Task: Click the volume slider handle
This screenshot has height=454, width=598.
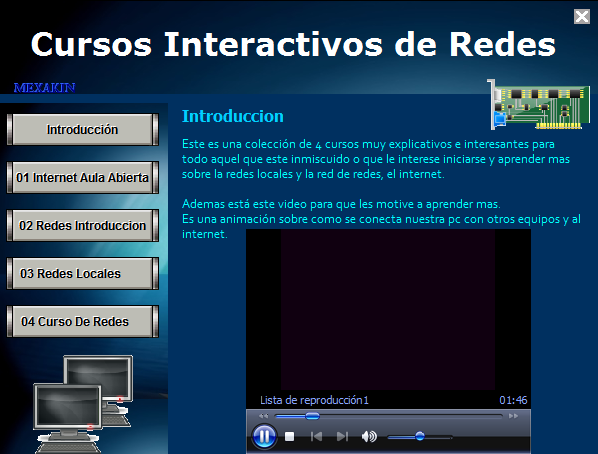Action: (420, 436)
